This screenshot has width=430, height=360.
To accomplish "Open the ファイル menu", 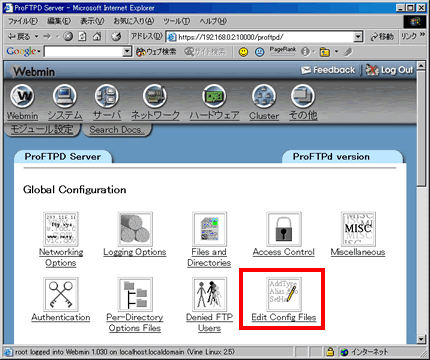I will pos(23,21).
